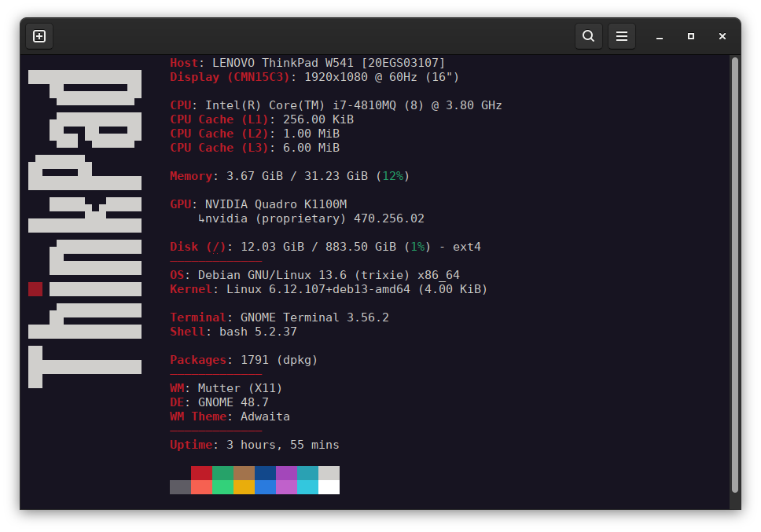Open the terminal search

pos(588,36)
